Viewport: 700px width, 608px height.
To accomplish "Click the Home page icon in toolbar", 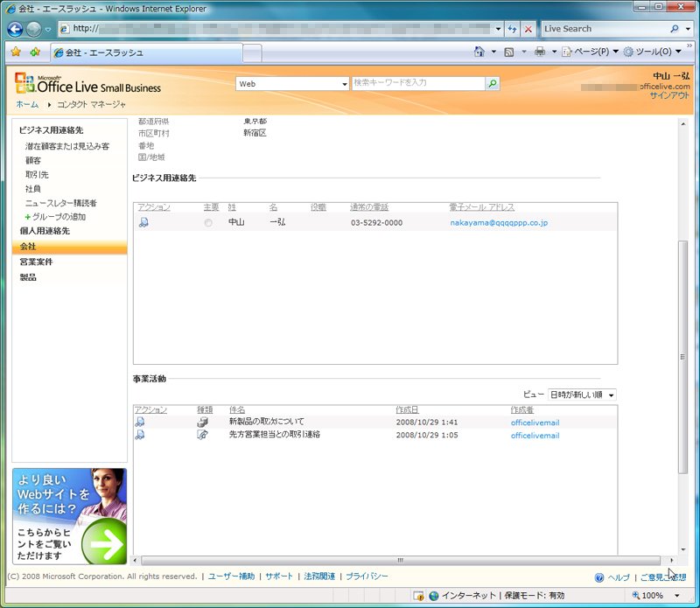I will (479, 52).
